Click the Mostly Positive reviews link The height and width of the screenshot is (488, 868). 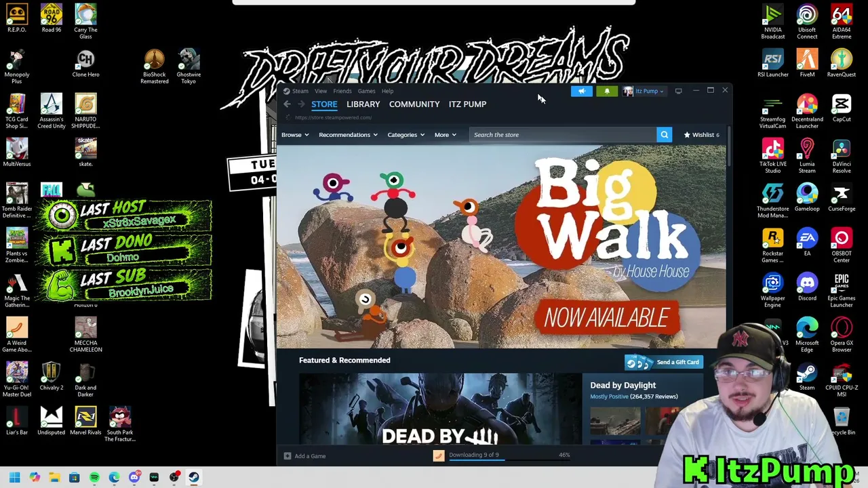pos(609,396)
